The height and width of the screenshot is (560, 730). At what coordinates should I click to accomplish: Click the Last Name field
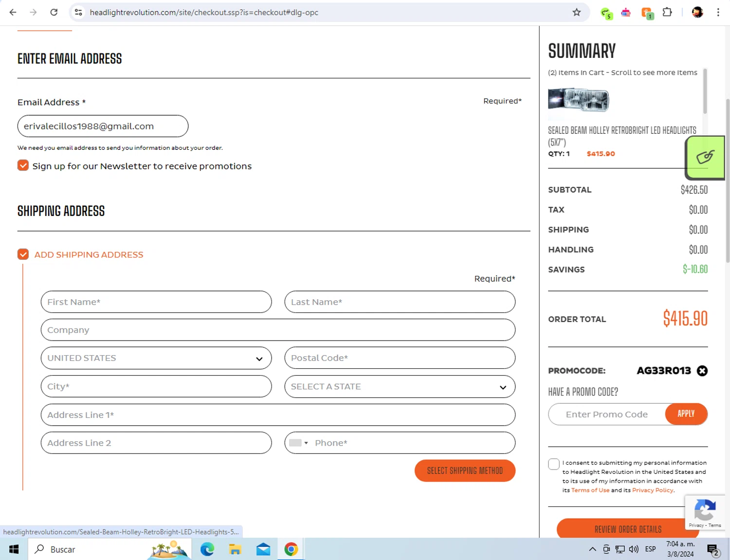click(400, 302)
